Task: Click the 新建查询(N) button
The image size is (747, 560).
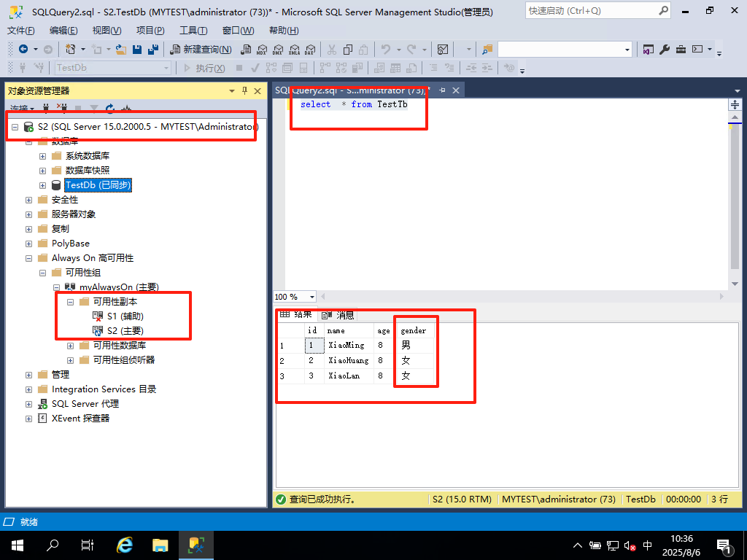Action: tap(201, 49)
